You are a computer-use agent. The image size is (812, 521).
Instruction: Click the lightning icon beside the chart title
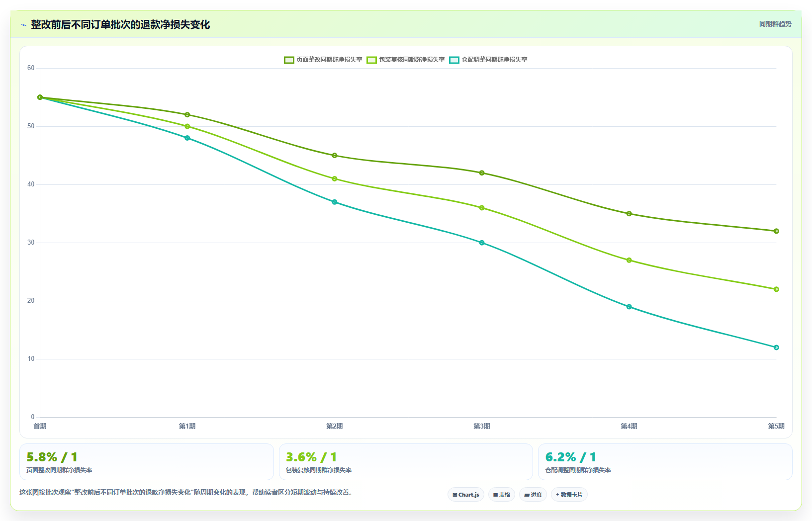click(x=23, y=25)
